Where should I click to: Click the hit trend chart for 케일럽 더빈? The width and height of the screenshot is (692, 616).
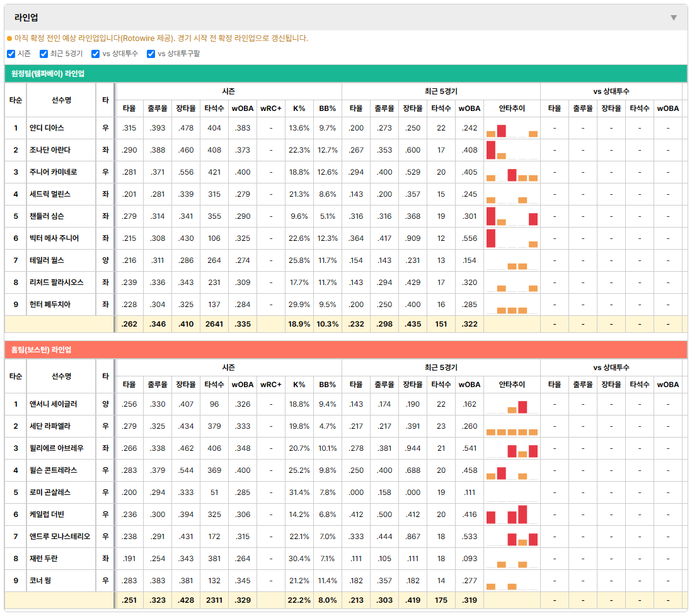512,514
